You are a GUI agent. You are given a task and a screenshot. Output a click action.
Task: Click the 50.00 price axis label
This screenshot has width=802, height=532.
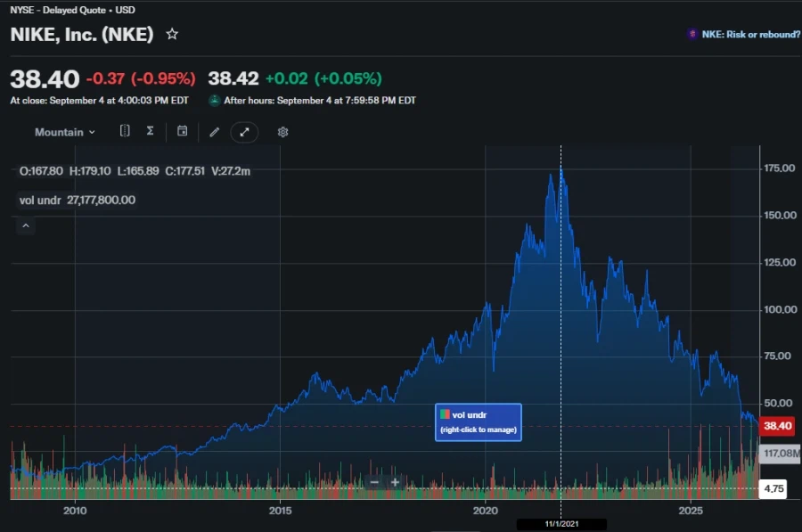coord(778,403)
